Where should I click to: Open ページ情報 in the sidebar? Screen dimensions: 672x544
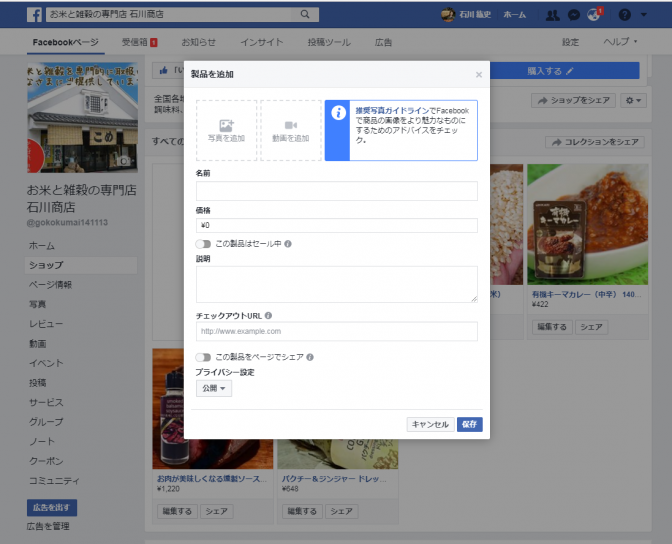pos(50,285)
